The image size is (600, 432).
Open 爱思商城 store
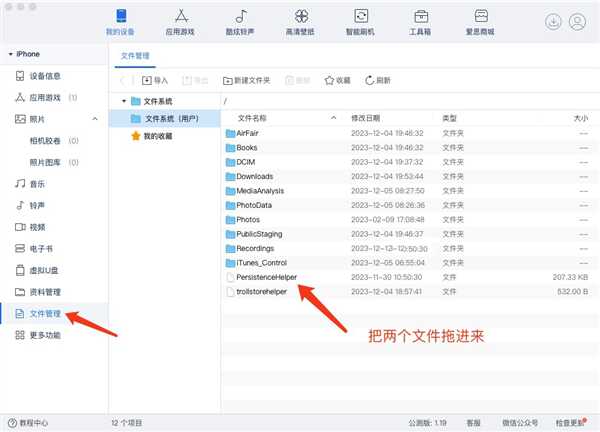[x=481, y=22]
